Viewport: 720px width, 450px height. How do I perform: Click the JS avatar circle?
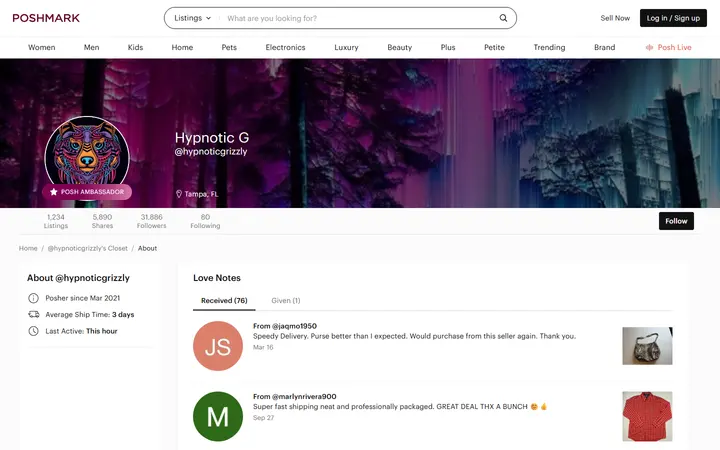(218, 346)
